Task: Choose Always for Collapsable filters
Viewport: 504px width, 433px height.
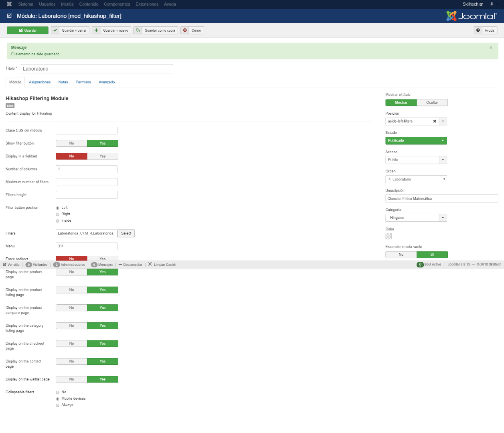Action: [58, 405]
